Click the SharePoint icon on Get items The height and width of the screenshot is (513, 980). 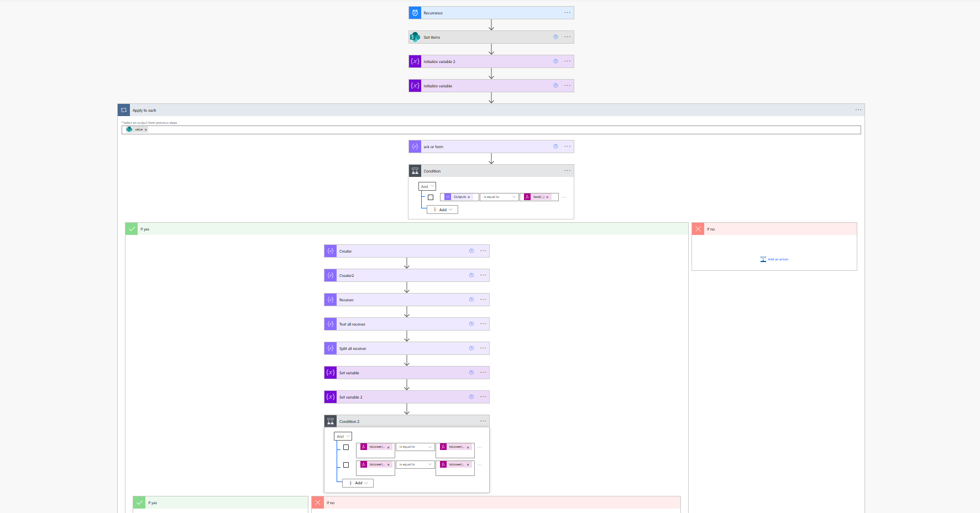coord(415,37)
